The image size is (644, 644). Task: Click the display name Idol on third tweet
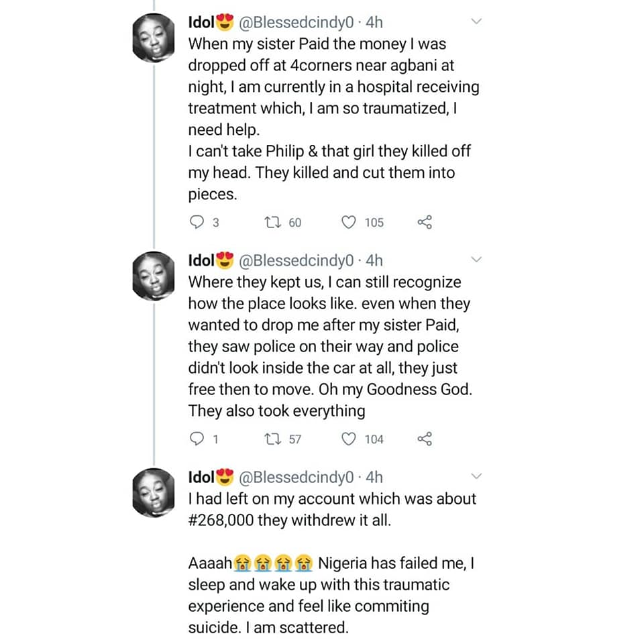(201, 477)
